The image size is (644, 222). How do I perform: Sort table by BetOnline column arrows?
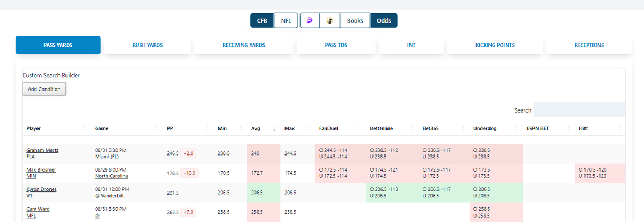pyautogui.click(x=413, y=129)
